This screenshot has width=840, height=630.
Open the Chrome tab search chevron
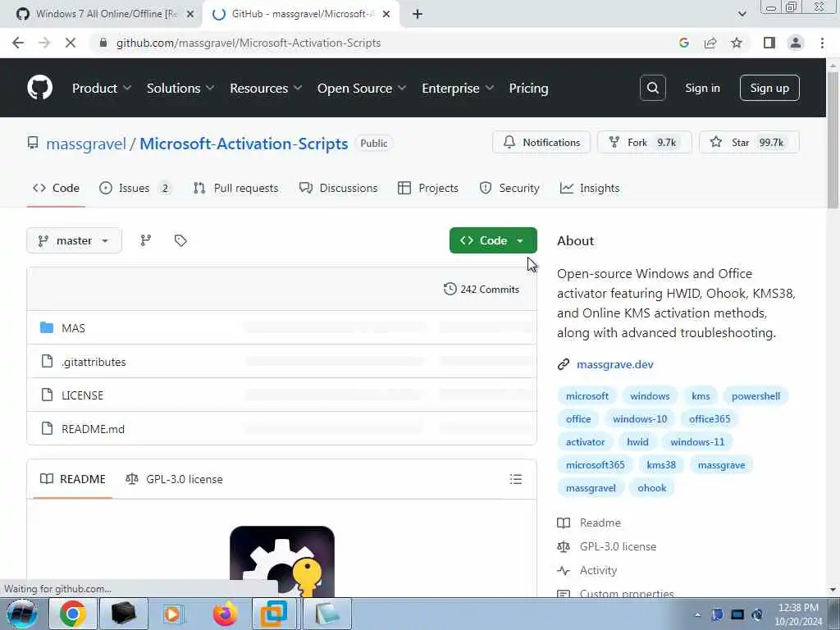tap(742, 14)
